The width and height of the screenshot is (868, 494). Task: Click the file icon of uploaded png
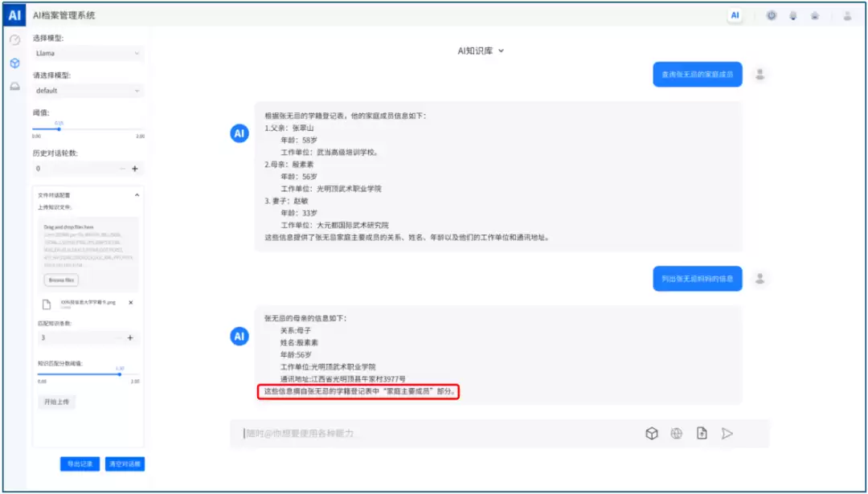tap(47, 304)
